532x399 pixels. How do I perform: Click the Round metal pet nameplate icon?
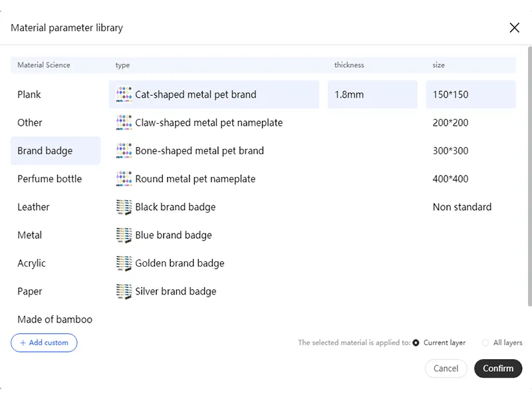coord(124,179)
